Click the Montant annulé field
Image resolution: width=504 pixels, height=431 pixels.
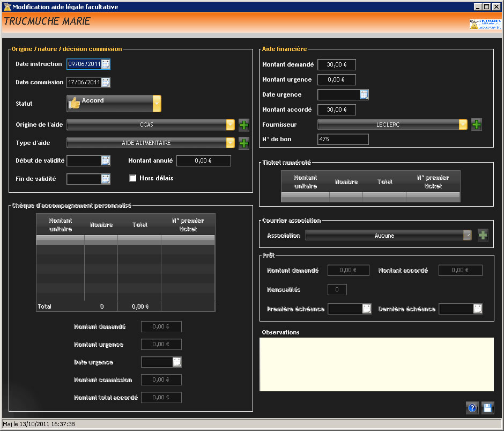[x=204, y=161]
